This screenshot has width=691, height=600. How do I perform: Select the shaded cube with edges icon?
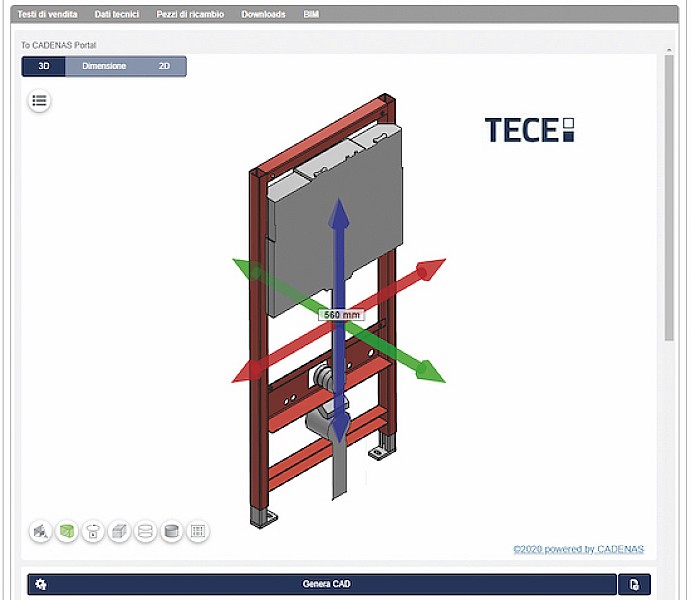[119, 532]
